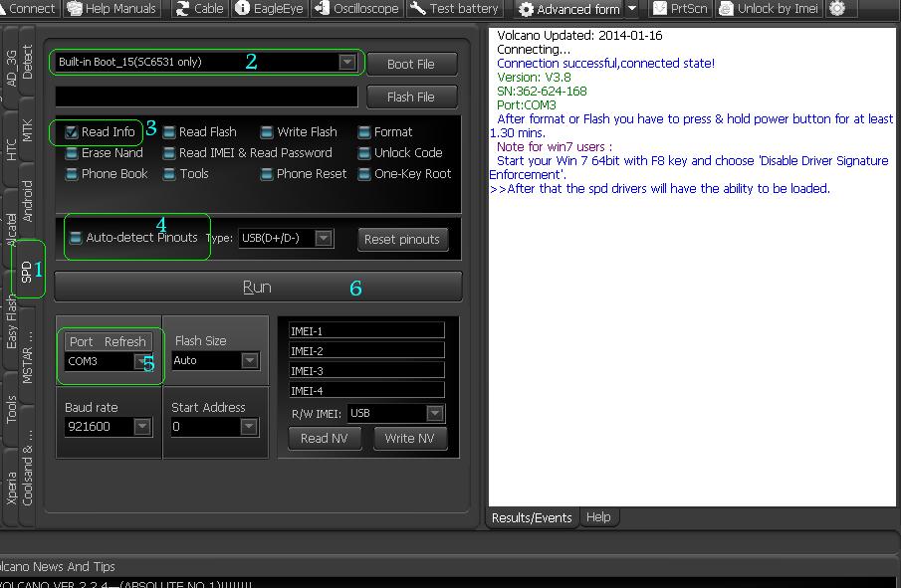Screen dimensions: 901x588
Task: Enable the Write Flash checkbox
Action: coord(267,132)
